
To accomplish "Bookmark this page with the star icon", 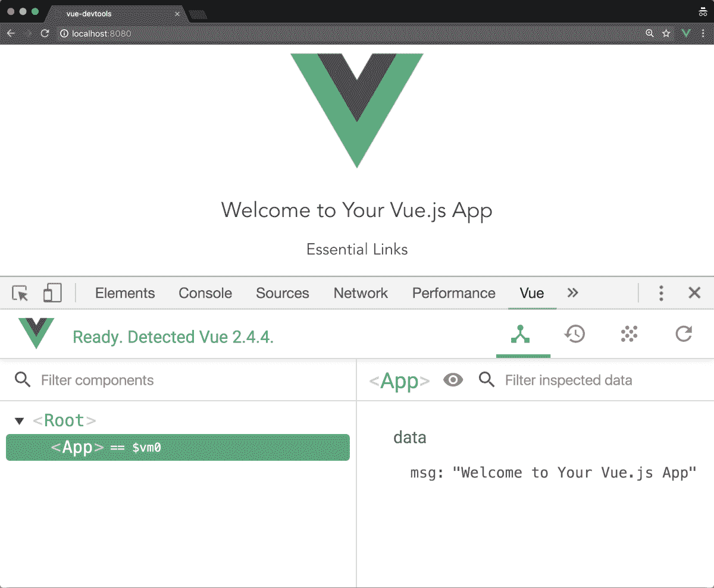I will click(x=666, y=33).
